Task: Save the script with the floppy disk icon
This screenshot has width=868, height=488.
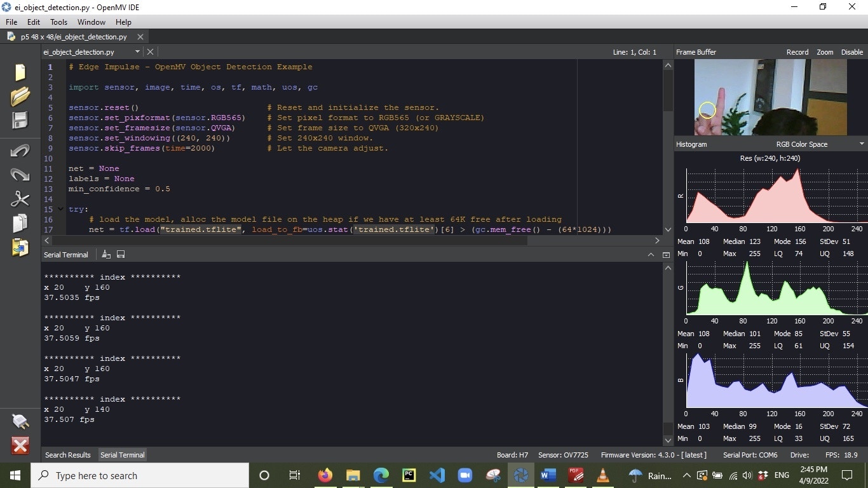Action: [x=20, y=121]
